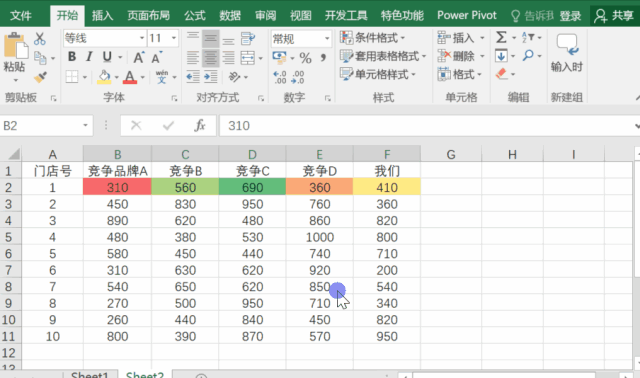Cancel the formula bar entry with X
640x378 pixels.
click(136, 125)
